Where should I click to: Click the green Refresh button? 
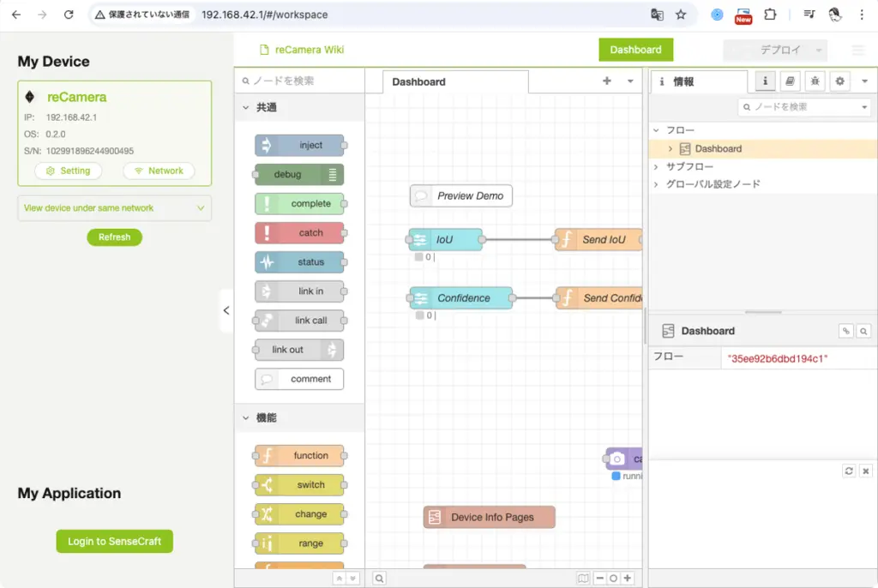click(114, 237)
